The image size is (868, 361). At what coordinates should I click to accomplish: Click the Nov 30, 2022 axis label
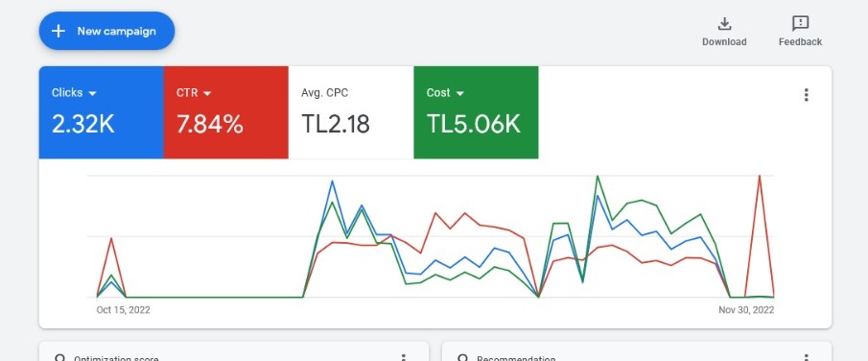[x=746, y=309]
